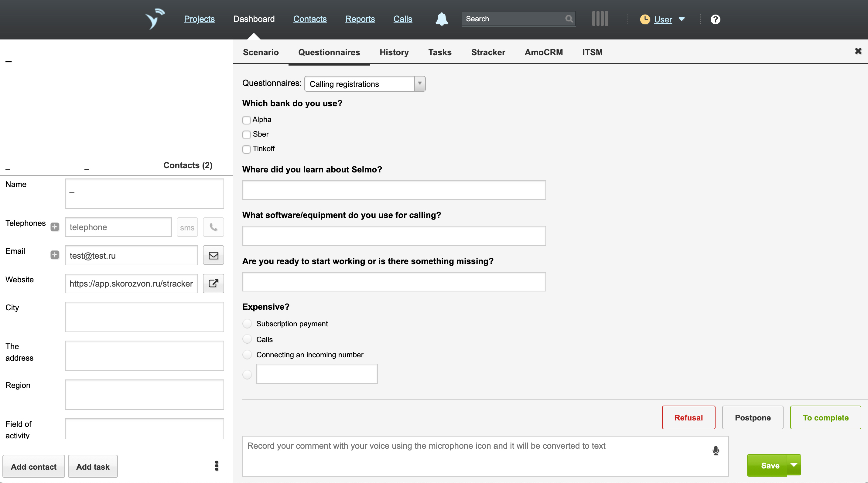The image size is (868, 483).
Task: Open the three-dot more options menu
Action: [x=217, y=466]
